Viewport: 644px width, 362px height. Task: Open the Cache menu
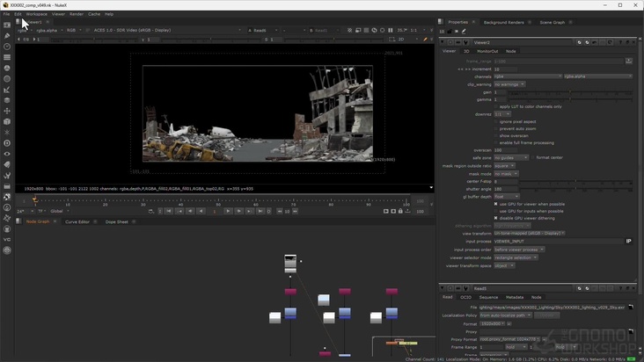click(94, 14)
